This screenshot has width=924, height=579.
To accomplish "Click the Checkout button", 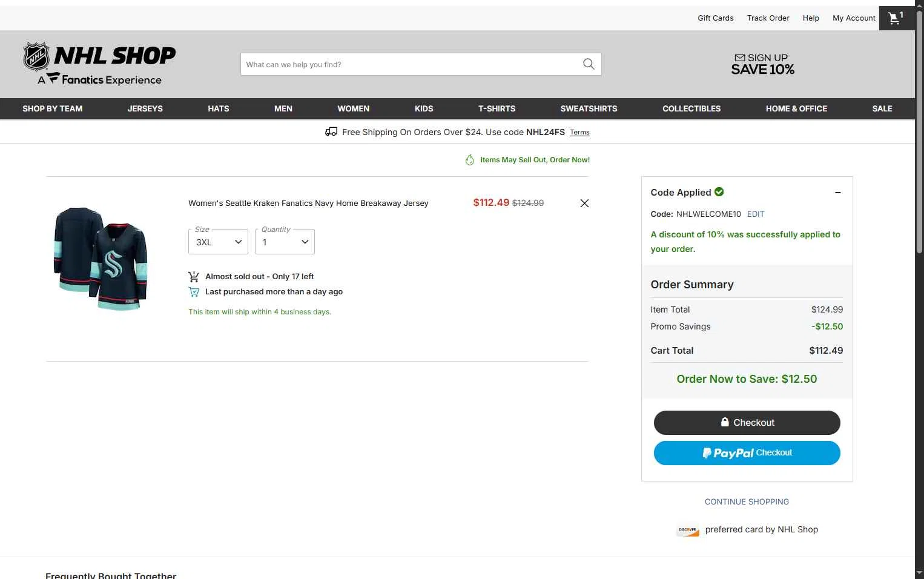I will point(747,423).
